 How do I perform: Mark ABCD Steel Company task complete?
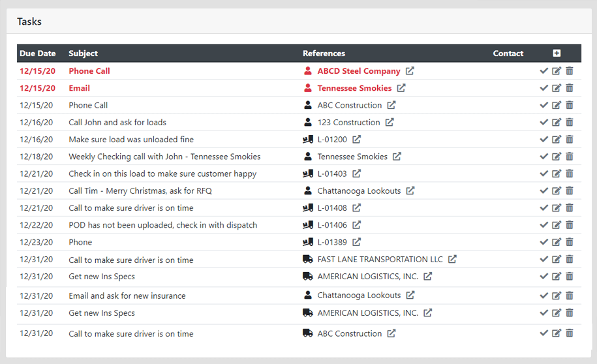click(543, 71)
